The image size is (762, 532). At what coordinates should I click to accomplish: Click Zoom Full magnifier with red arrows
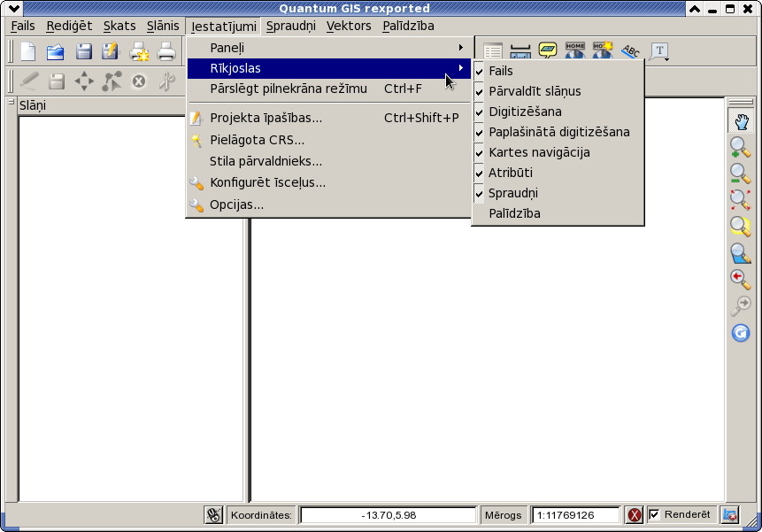[741, 200]
